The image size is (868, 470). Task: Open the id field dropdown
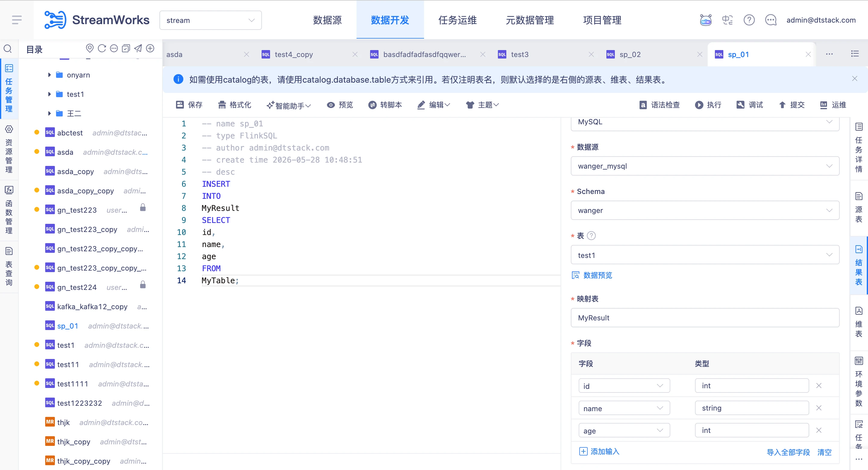[x=624, y=386]
